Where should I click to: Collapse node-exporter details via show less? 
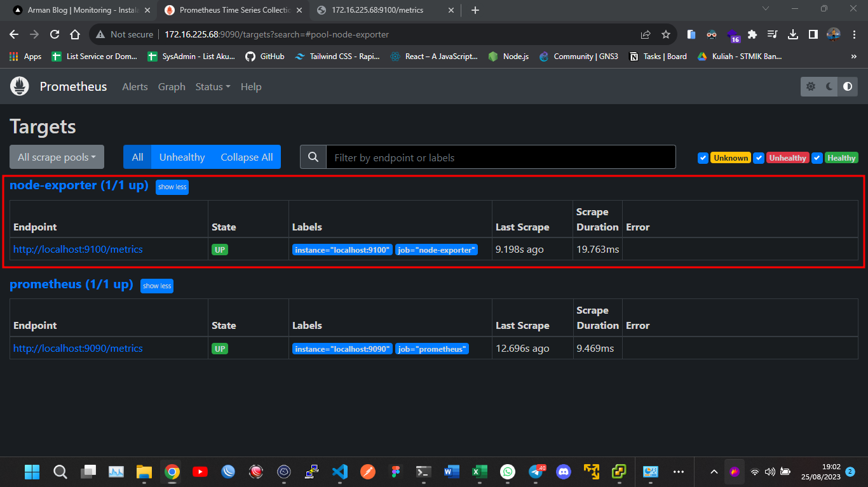pyautogui.click(x=172, y=187)
